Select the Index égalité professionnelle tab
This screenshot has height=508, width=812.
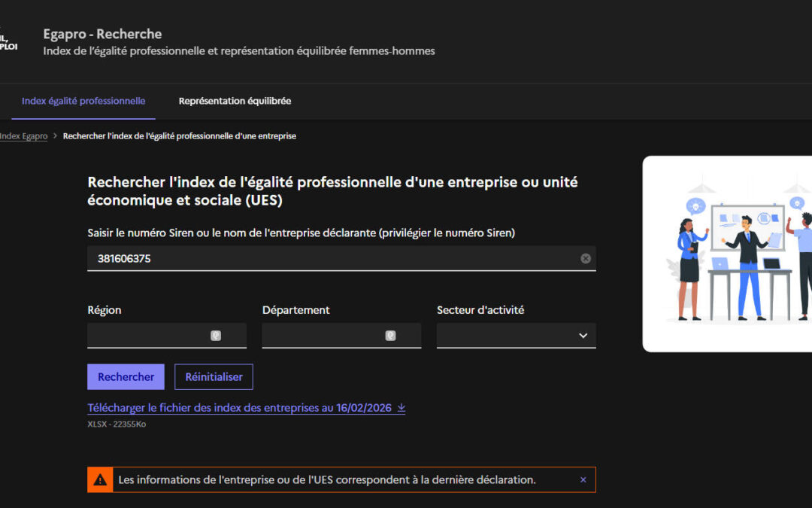tap(83, 101)
